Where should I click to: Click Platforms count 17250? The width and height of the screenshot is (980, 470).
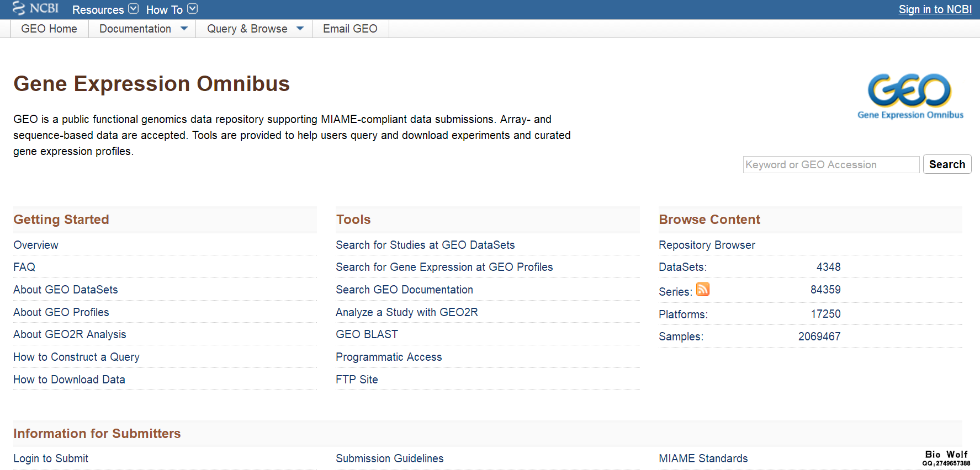[x=825, y=314]
